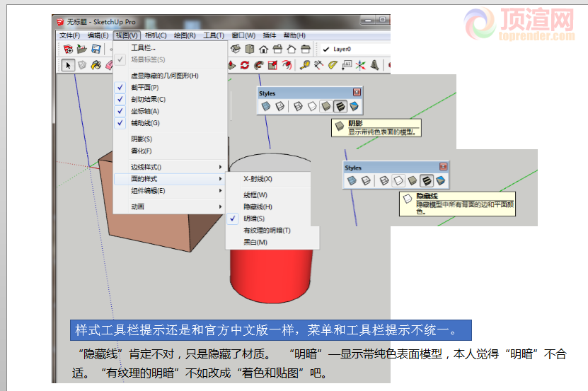
Task: Click X-ray icon in Styles toolbar above 阴影 tooltip
Action: coord(266,107)
